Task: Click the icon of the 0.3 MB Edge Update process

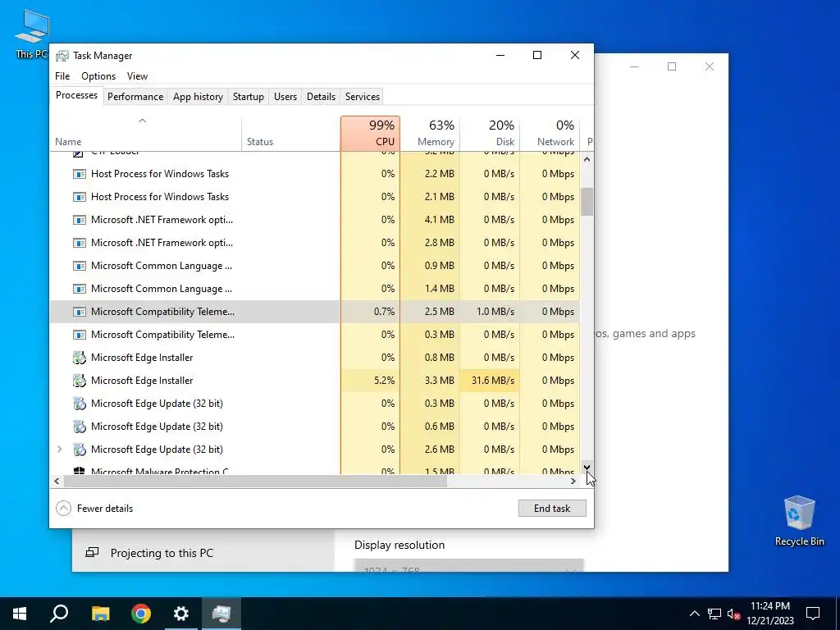Action: 80,404
